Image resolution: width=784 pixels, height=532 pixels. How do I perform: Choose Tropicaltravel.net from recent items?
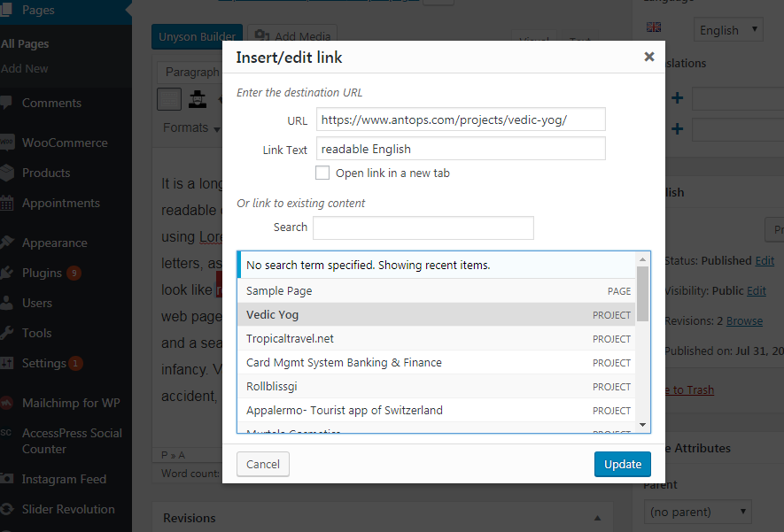(x=436, y=339)
